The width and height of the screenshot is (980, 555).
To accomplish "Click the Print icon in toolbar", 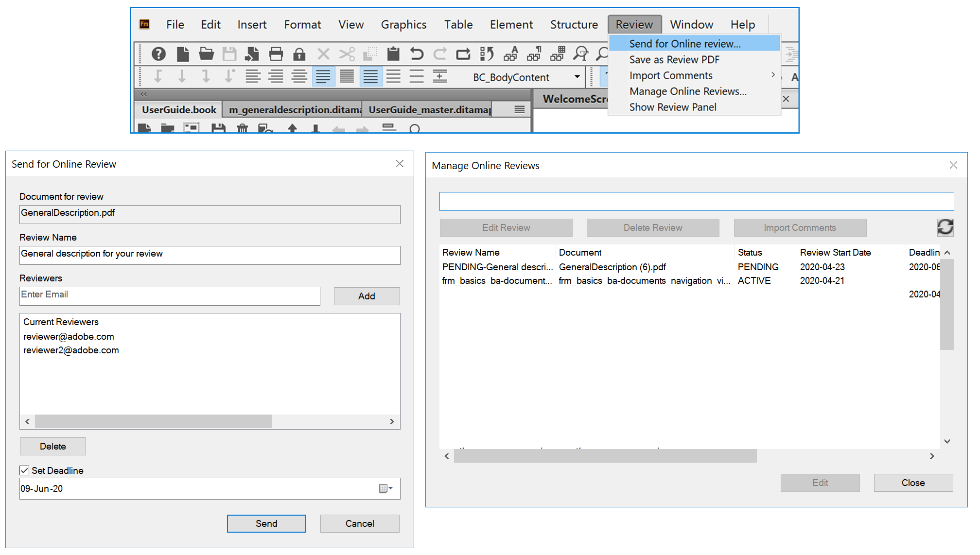I will pyautogui.click(x=276, y=53).
